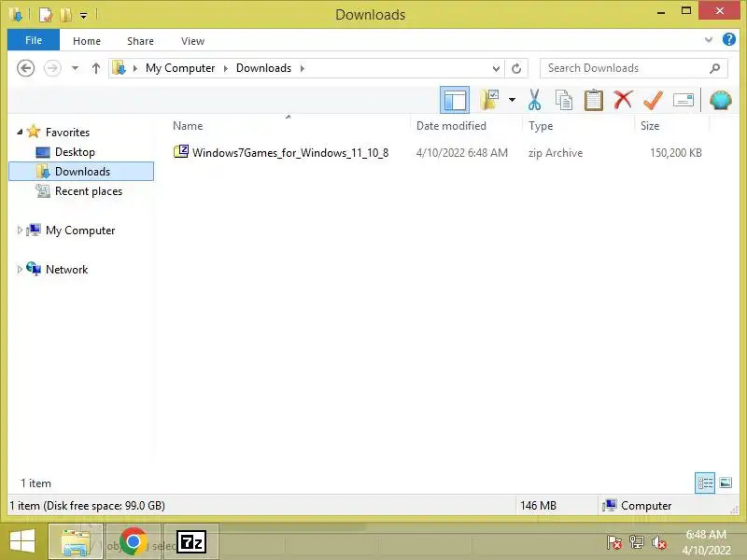
Task: Open the Classic Shell settings shell icon
Action: (720, 100)
